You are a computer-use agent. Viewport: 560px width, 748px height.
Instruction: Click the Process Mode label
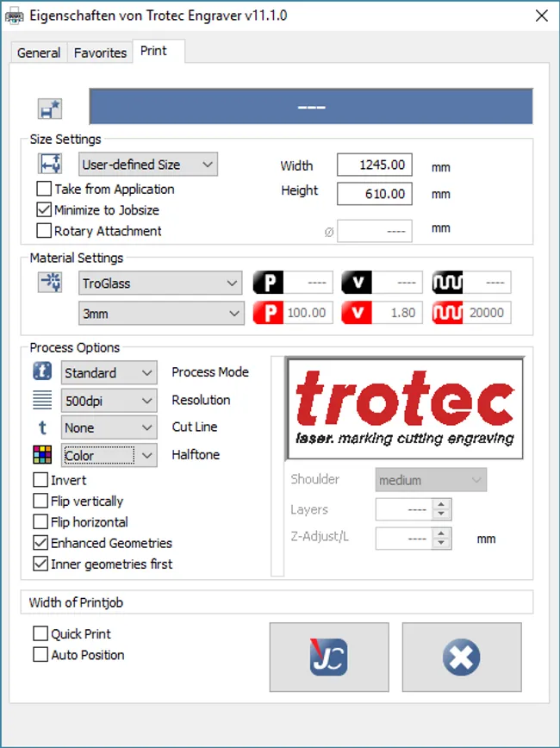click(210, 372)
